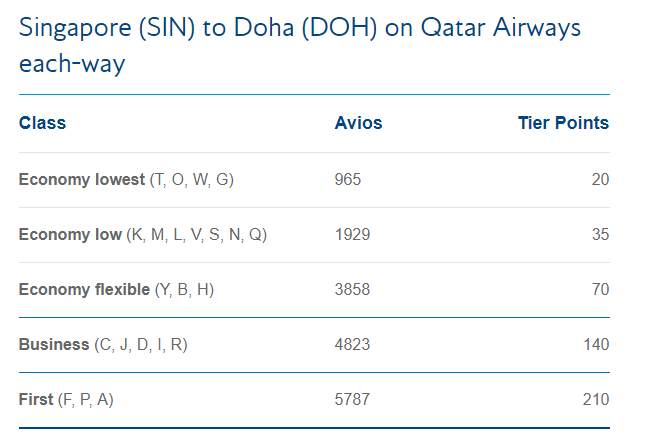This screenshot has width=645, height=442.
Task: Click the Economy flexible row label
Action: click(116, 290)
